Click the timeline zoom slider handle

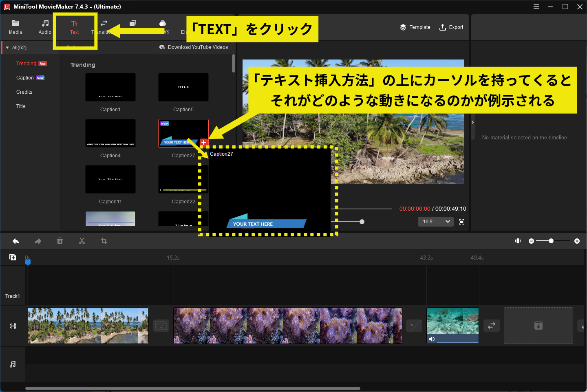[551, 241]
